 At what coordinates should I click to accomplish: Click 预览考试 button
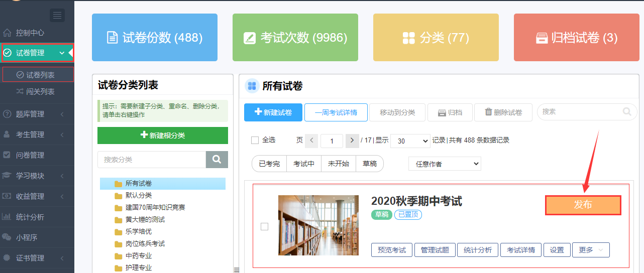click(x=392, y=250)
